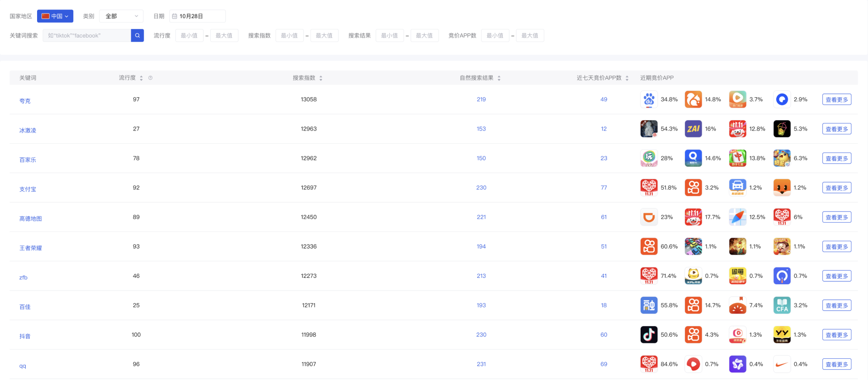The image size is (868, 380).
Task: Click the Didi 23% app icon in 高德地图 row
Action: 649,217
